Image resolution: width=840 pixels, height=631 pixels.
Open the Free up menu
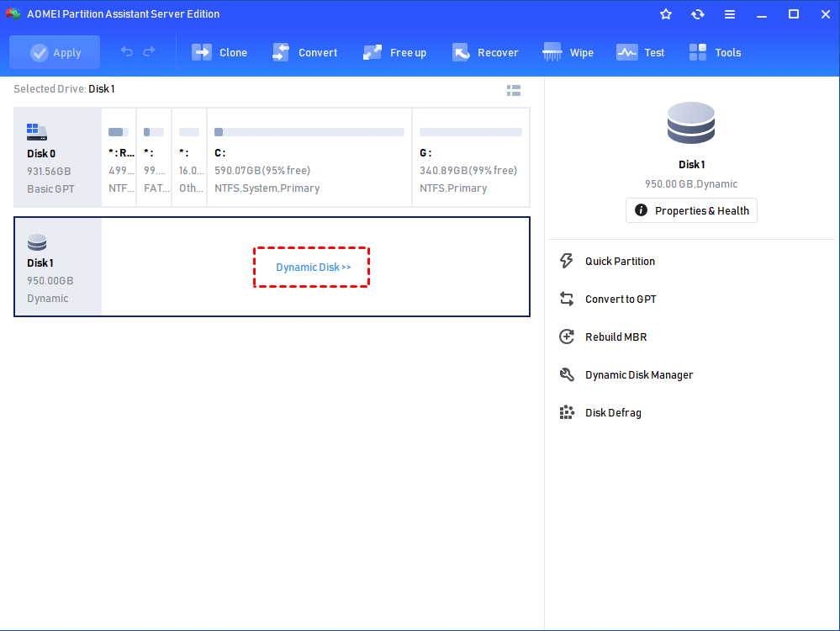point(395,52)
